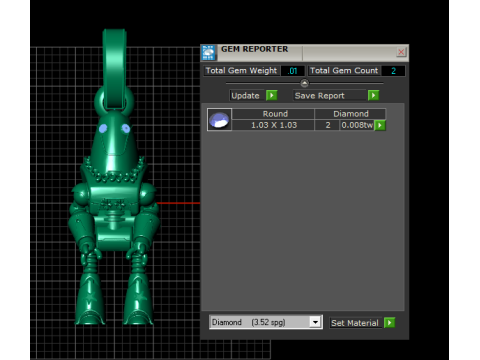Click the Total Gem Count value 2
This screenshot has width=480, height=360.
coord(393,71)
